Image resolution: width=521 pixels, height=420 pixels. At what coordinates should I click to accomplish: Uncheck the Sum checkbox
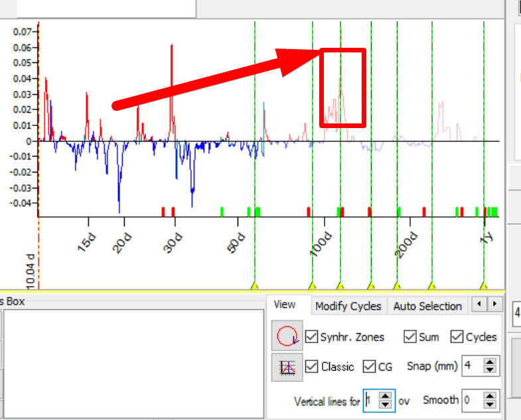click(x=409, y=337)
